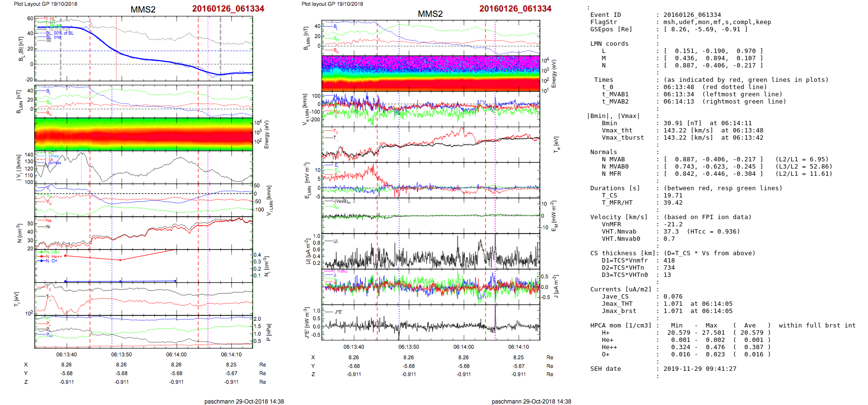Click the red N He++ legend entry

pyautogui.click(x=52, y=257)
